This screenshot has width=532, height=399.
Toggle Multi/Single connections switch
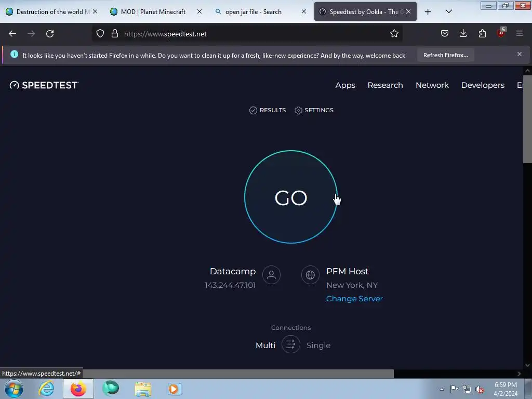pyautogui.click(x=291, y=344)
